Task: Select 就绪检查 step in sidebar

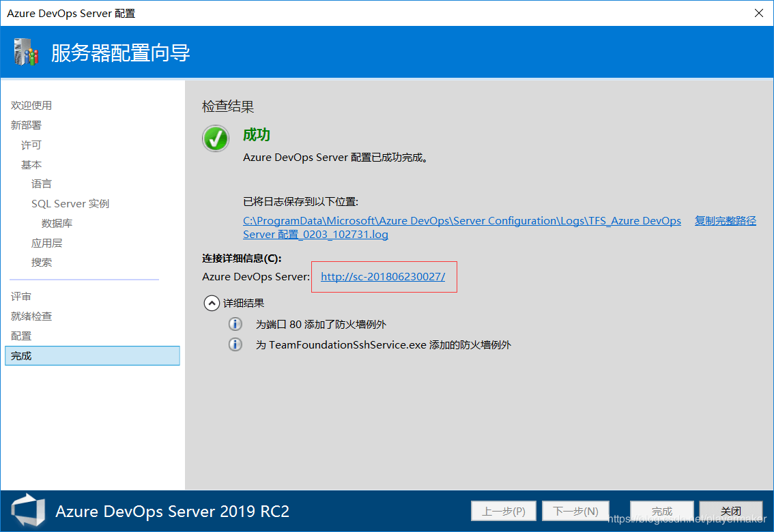Action: tap(31, 316)
